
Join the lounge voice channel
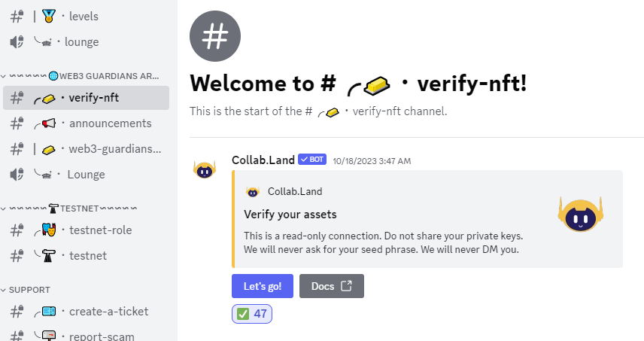86,42
